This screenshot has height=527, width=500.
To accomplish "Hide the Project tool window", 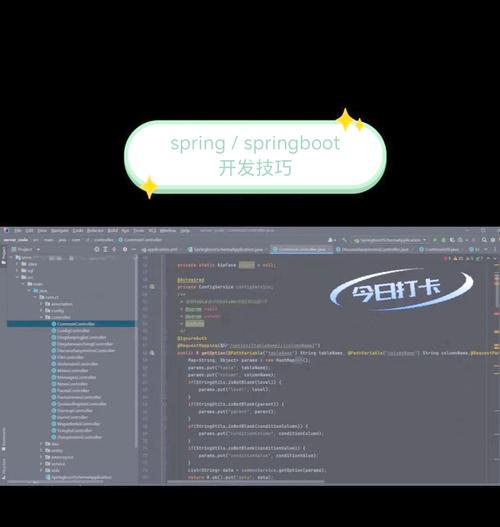I will pos(134,249).
